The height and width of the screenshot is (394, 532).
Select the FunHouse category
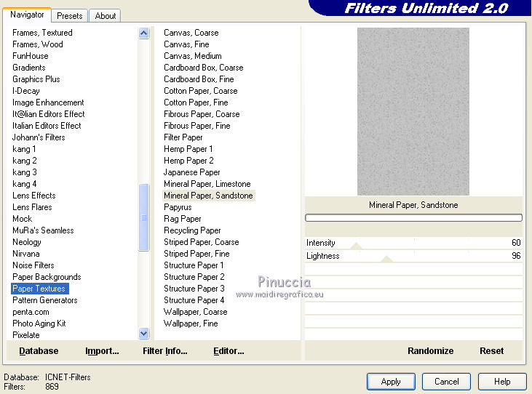[x=30, y=56]
